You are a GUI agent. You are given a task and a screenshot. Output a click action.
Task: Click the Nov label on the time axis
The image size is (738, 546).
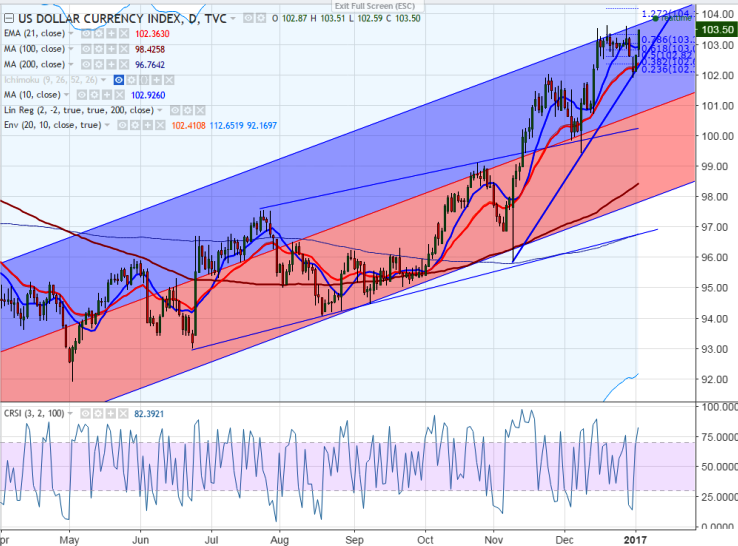click(x=493, y=539)
